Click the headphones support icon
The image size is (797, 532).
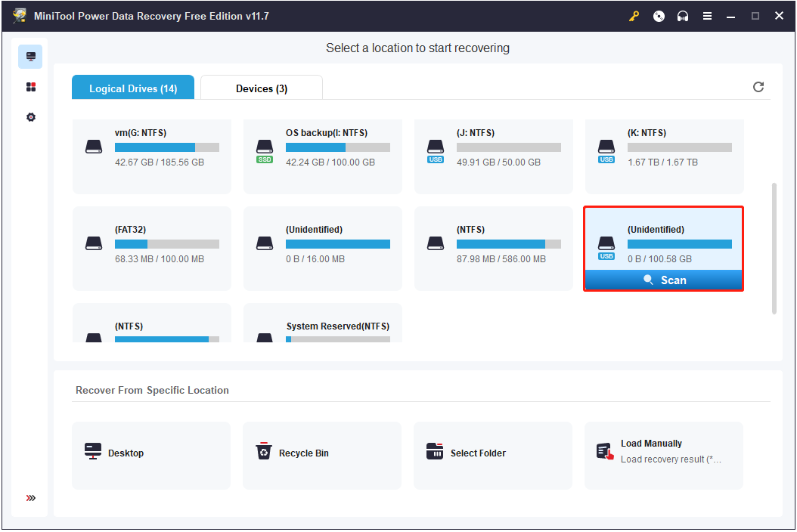tap(683, 17)
